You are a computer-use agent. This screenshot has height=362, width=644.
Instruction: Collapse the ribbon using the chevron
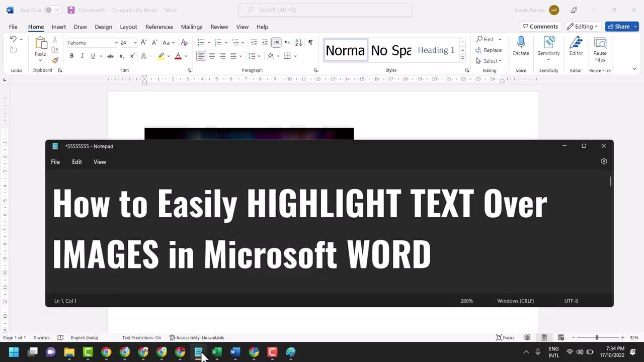pyautogui.click(x=634, y=69)
